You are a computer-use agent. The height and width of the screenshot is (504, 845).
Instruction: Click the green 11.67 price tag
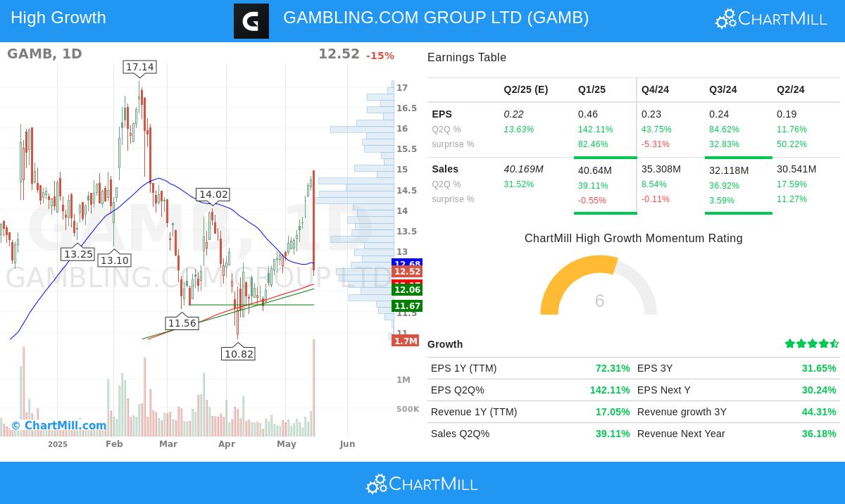[x=407, y=305]
